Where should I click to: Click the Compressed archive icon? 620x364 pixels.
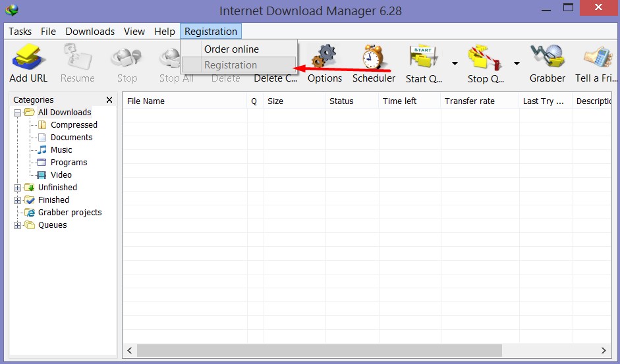coord(42,125)
